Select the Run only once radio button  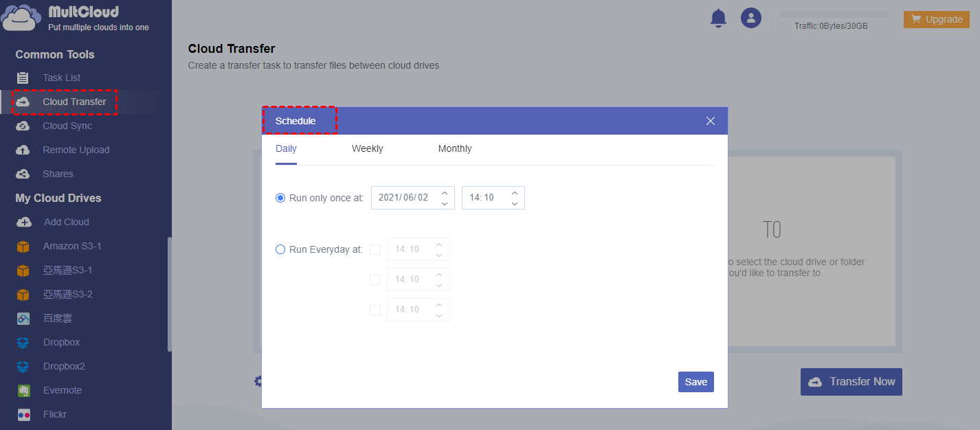(280, 198)
